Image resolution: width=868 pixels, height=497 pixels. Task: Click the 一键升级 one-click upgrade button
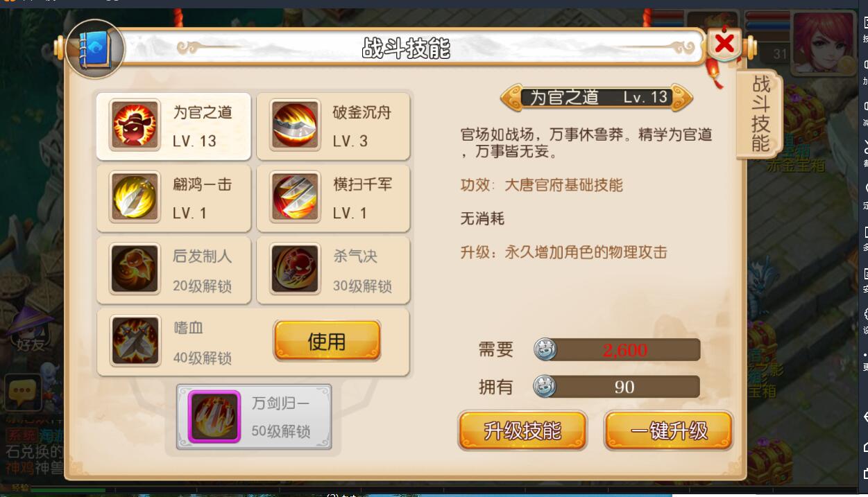tap(669, 430)
